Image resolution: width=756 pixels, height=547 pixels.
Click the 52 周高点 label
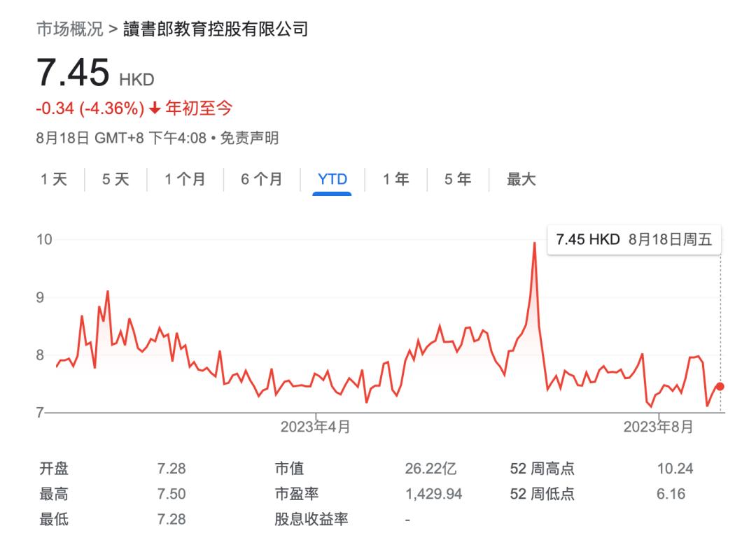(x=542, y=469)
